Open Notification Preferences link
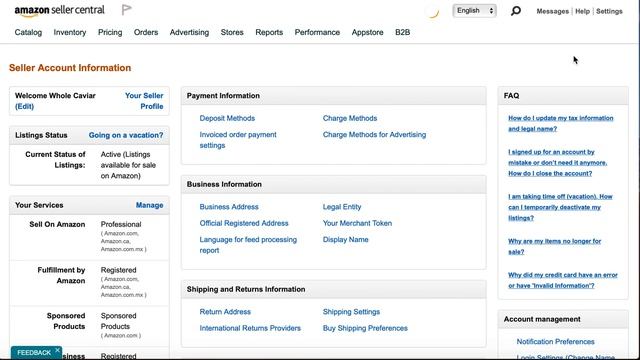Image resolution: width=640 pixels, height=360 pixels. point(556,342)
